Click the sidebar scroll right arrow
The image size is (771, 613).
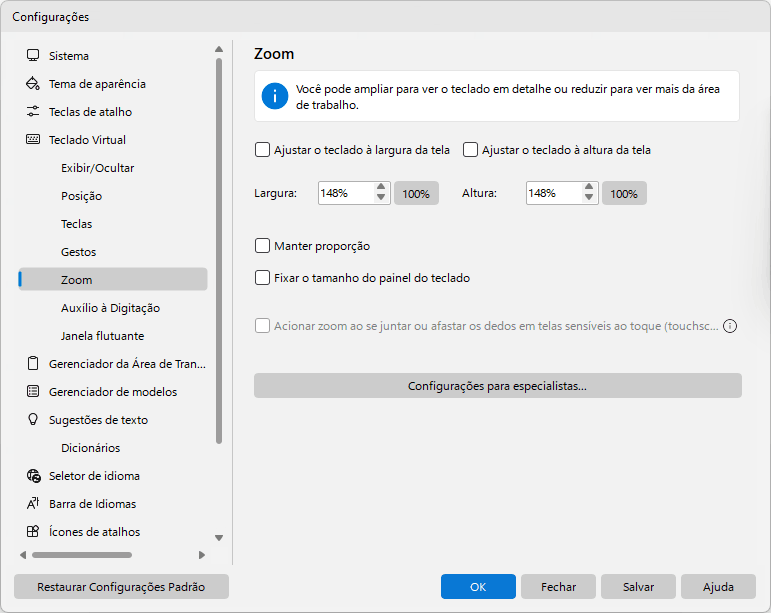[202, 555]
